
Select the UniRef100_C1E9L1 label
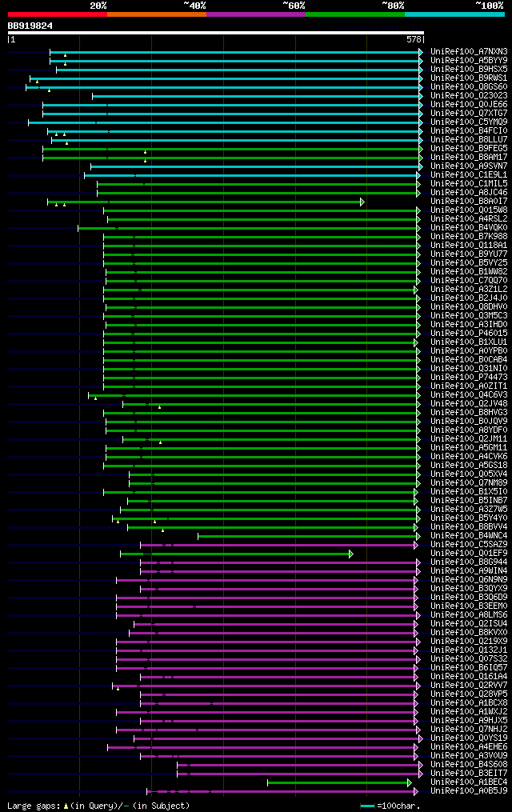469,175
